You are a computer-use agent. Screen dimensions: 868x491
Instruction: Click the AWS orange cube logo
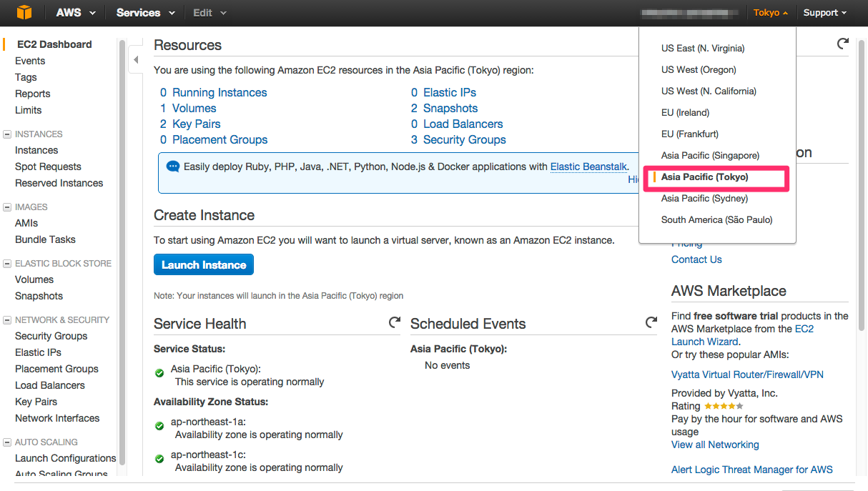click(x=24, y=12)
